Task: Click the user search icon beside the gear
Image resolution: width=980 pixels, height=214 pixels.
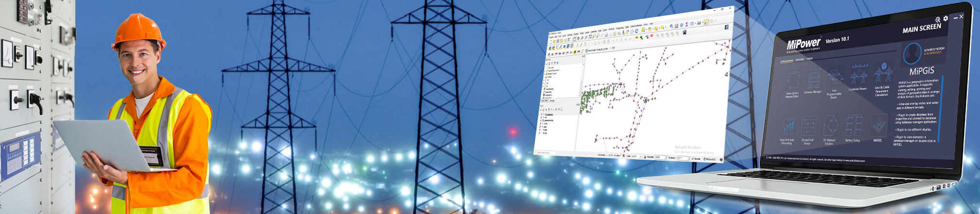Action: [x=938, y=19]
